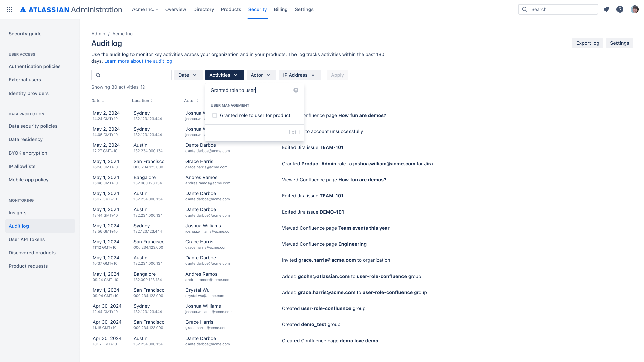Expand the Date dropdown filter
The height and width of the screenshot is (362, 644).
[x=187, y=75]
